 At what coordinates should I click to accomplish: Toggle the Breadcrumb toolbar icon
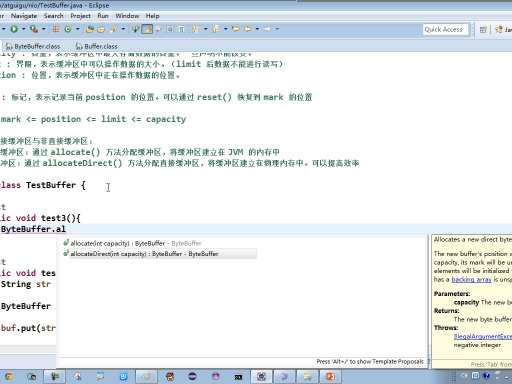click(x=135, y=29)
